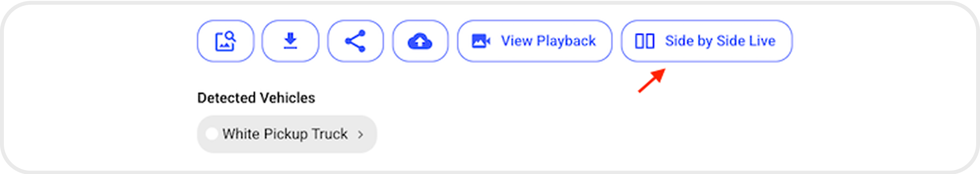This screenshot has height=174, width=980.
Task: Select the downward arrow download button
Action: coord(290,41)
